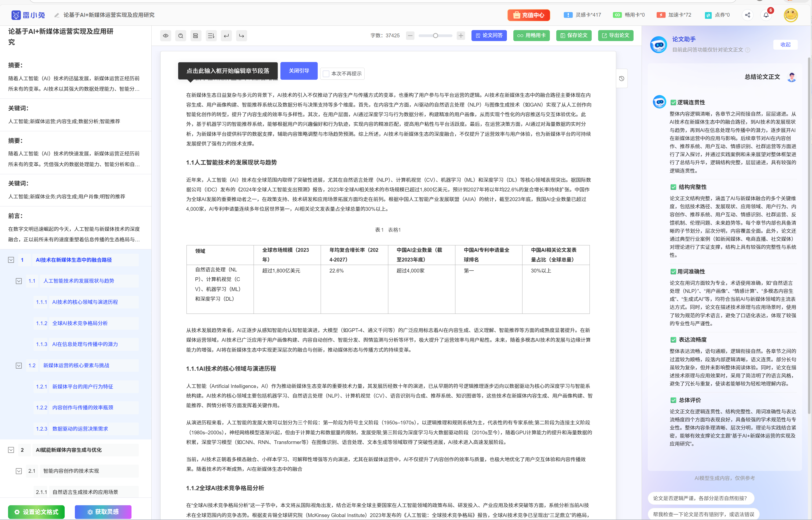This screenshot has width=812, height=520.
Task: Collapse chapter 2 AI赋能新媒体内容生成与优化
Action: [11, 450]
